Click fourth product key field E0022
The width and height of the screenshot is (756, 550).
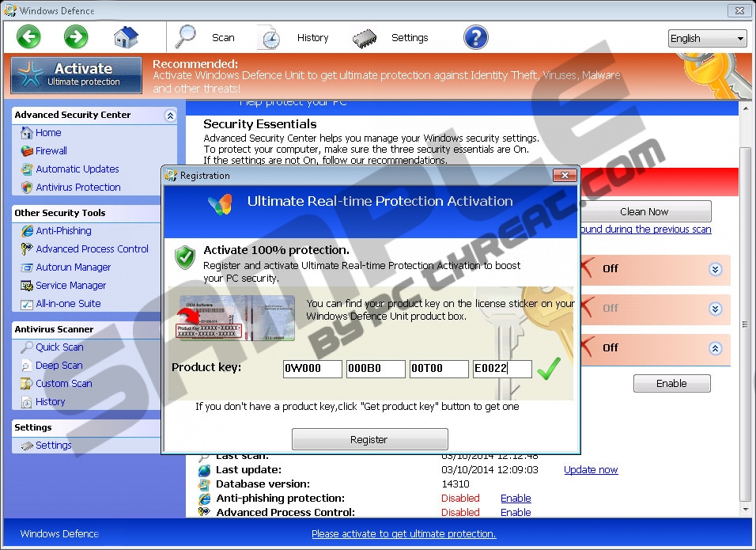point(502,369)
